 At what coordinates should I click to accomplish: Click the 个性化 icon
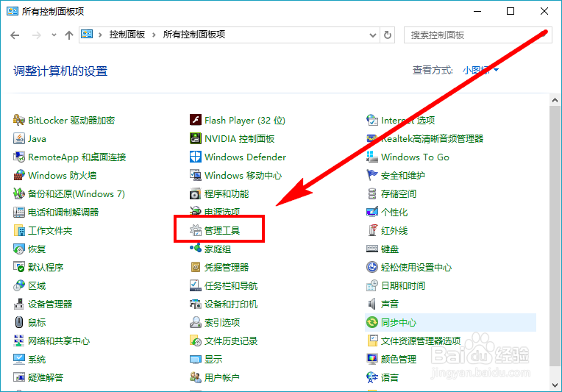372,212
